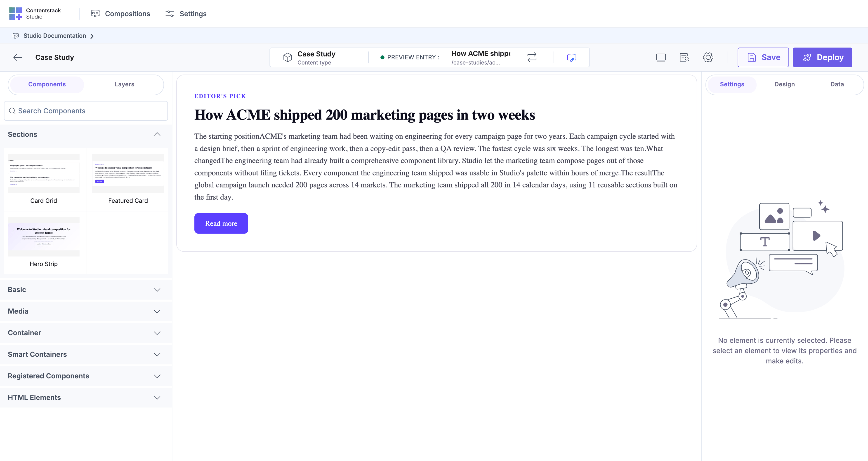The height and width of the screenshot is (461, 868).
Task: Expand the HTML Elements group
Action: pos(86,397)
